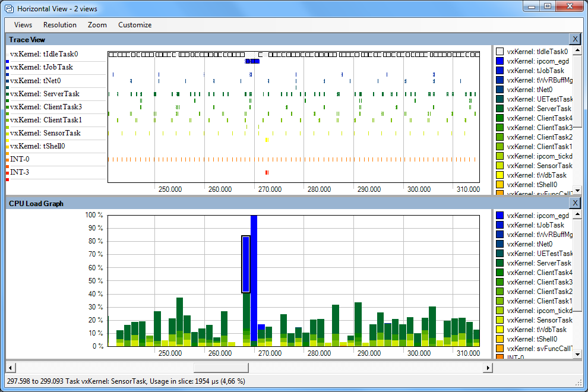Click the yellow tShell0 event in trace

tap(267, 140)
